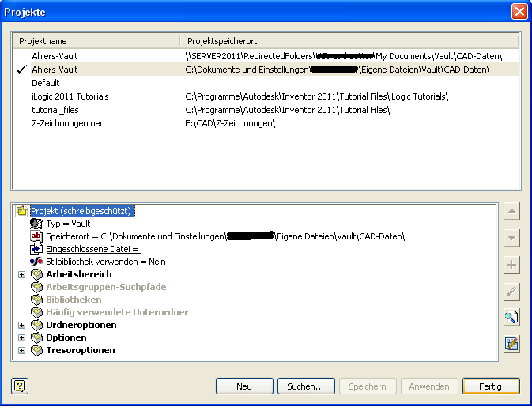Expand the Tresoroptionen node
Viewport: 532px width, 407px height.
pyautogui.click(x=21, y=350)
